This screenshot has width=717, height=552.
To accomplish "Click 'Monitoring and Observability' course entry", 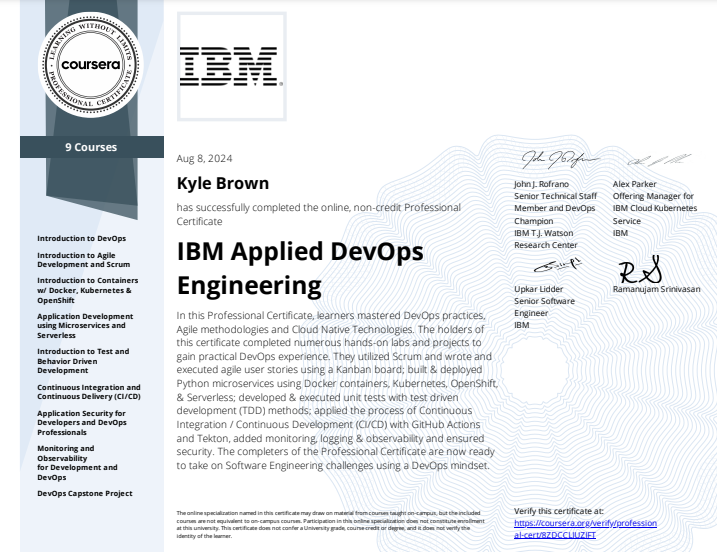I will (77, 462).
